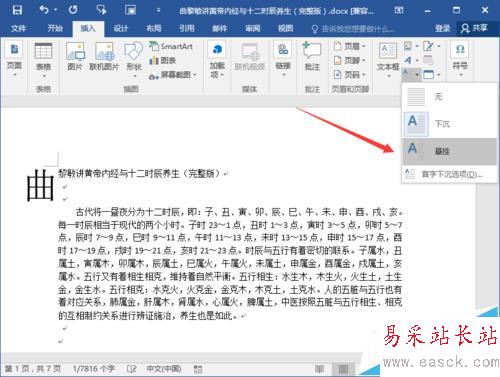Click the Save icon in the title bar
The width and height of the screenshot is (500, 377).
[x=17, y=10]
